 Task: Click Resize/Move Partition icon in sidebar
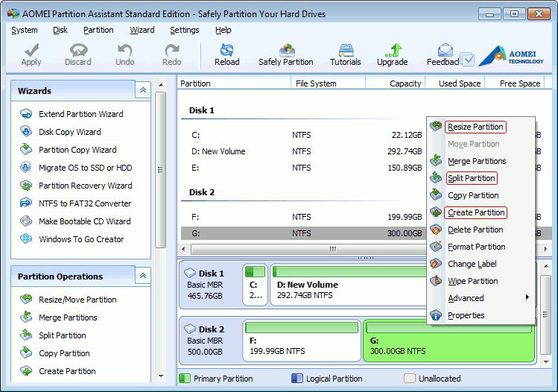click(x=26, y=300)
